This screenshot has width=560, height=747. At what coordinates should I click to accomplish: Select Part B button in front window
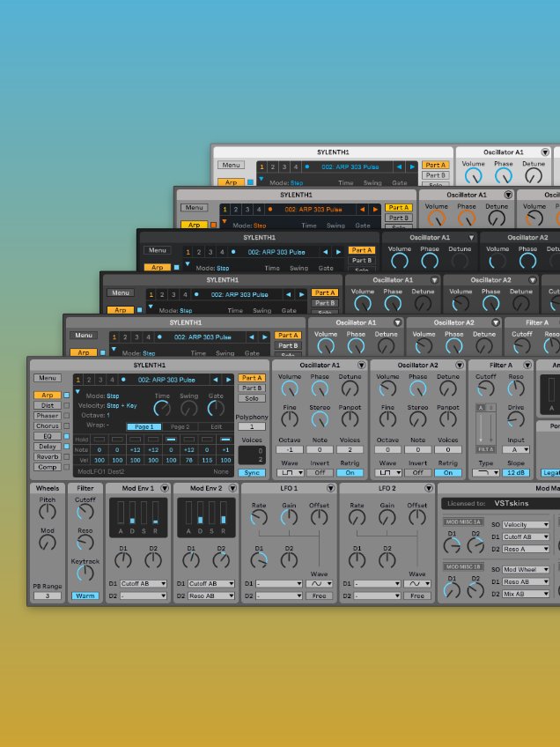coord(252,388)
